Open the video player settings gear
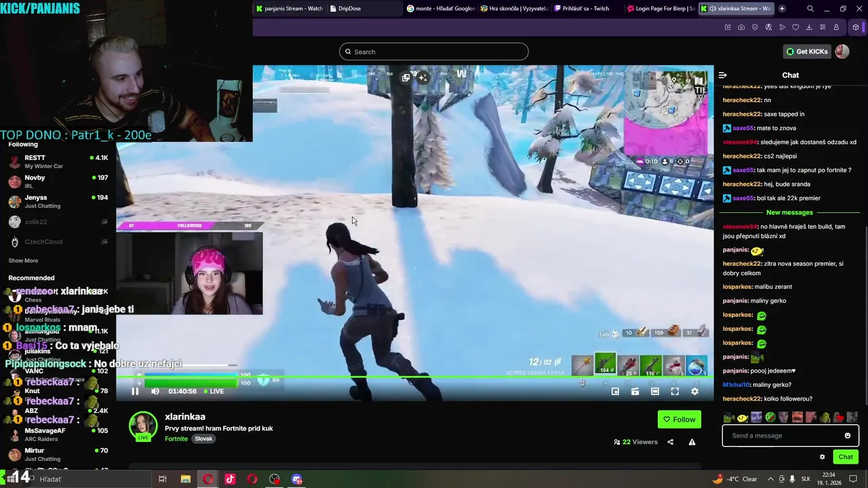This screenshot has height=488, width=868. coord(694,391)
